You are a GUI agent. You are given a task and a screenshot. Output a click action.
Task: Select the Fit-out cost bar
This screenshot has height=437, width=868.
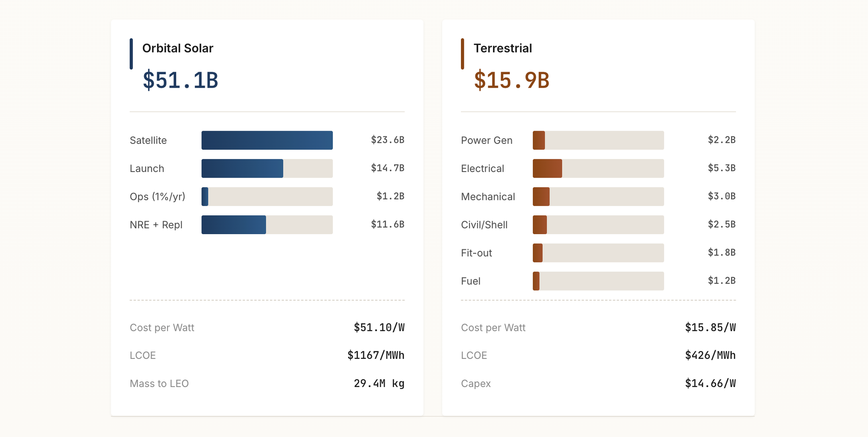point(598,253)
